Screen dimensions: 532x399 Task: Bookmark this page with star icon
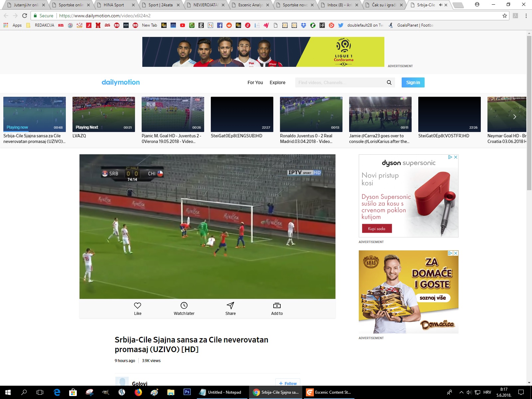(504, 16)
